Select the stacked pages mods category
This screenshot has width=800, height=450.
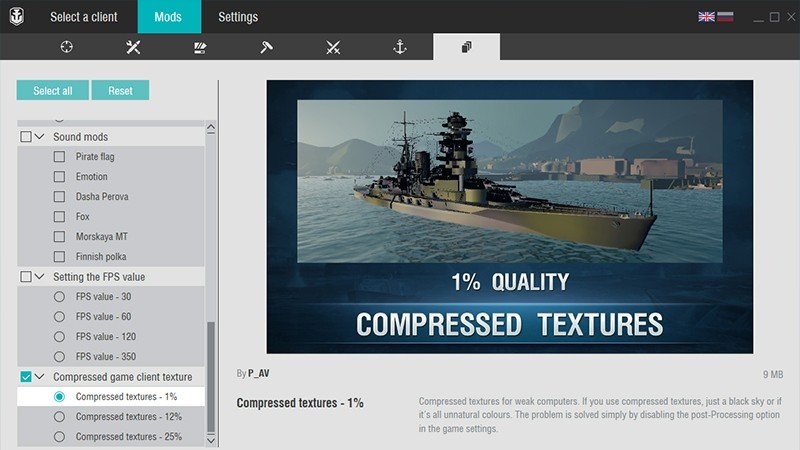coord(466,47)
